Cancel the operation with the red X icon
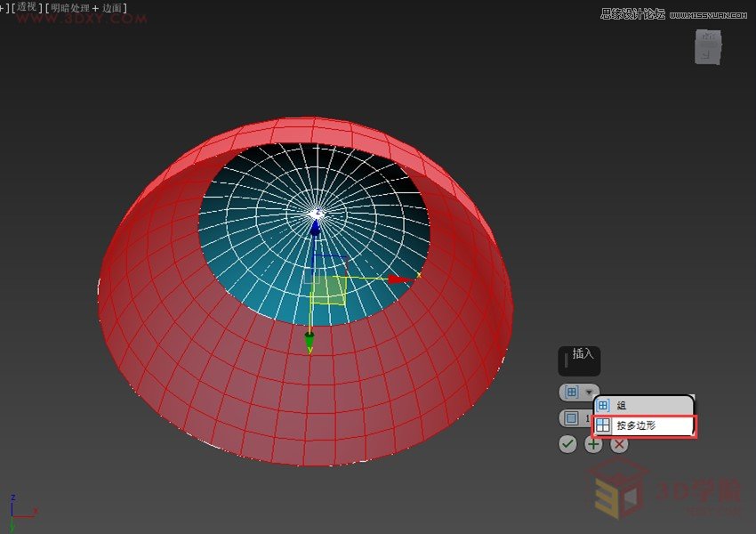Screen dimensions: 756x534 [x=617, y=444]
